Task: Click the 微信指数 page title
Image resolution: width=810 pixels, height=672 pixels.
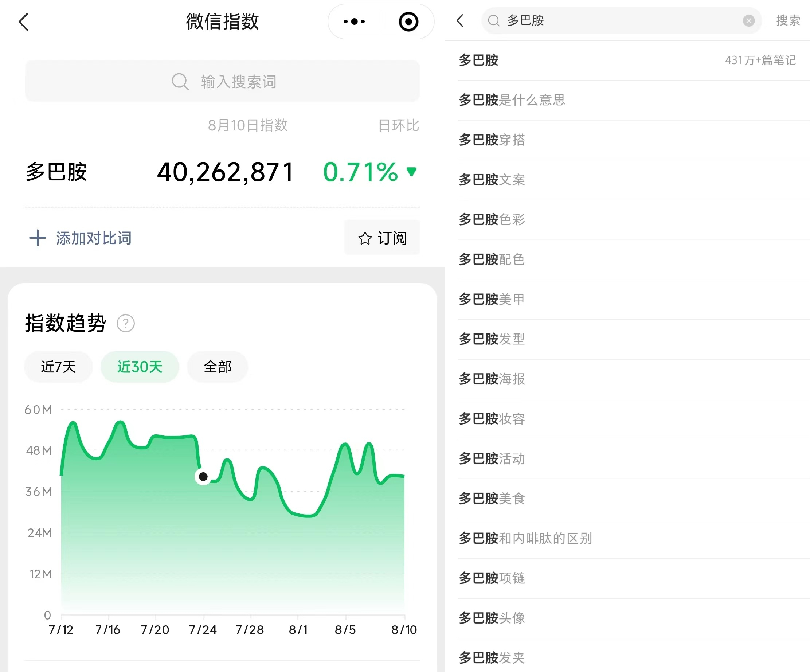Action: [223, 22]
